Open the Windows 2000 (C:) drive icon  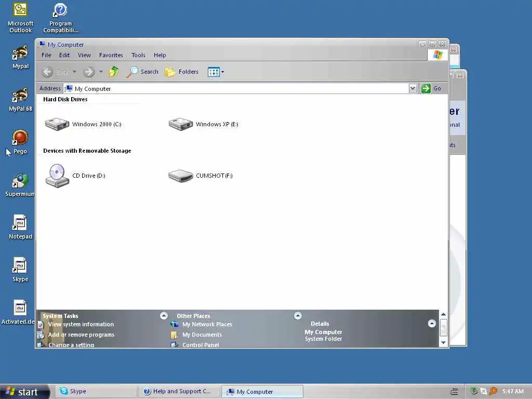(57, 124)
